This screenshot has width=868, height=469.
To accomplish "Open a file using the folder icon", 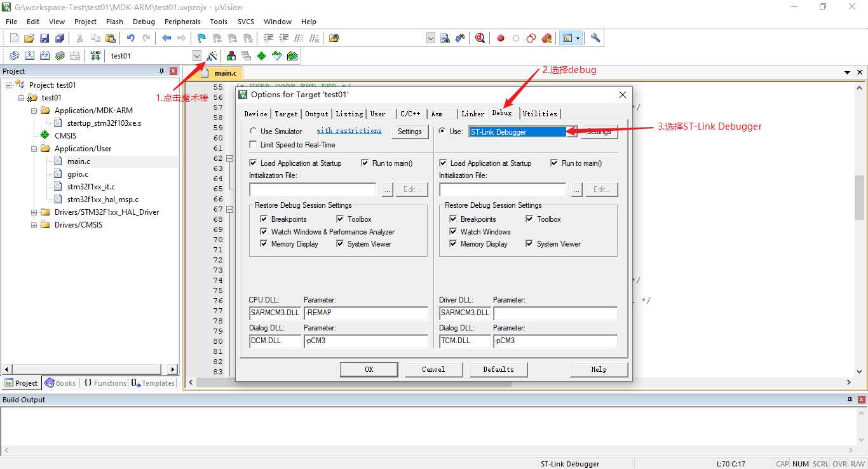I will click(29, 38).
